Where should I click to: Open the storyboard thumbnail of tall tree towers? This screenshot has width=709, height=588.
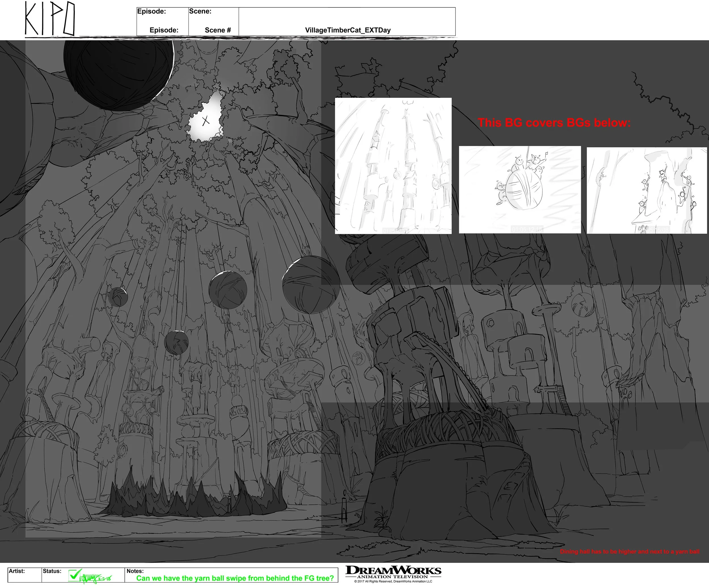(393, 166)
